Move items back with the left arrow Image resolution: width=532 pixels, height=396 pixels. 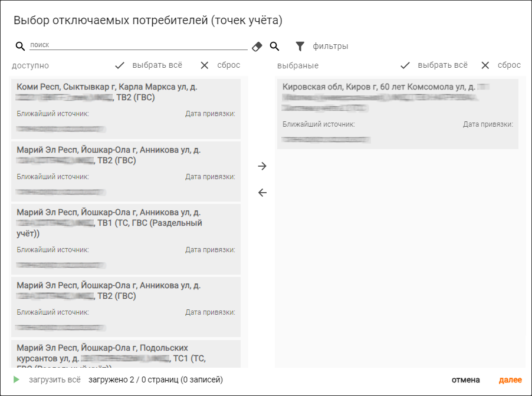[x=262, y=193]
